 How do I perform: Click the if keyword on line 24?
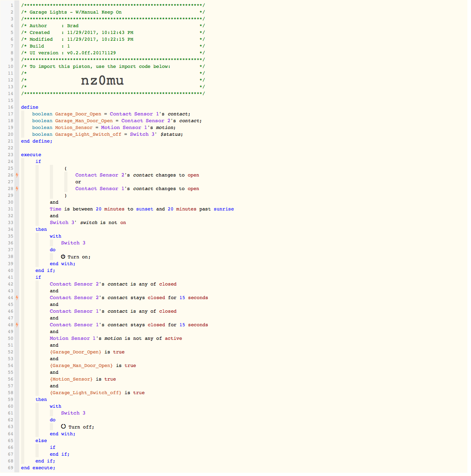[x=38, y=161]
